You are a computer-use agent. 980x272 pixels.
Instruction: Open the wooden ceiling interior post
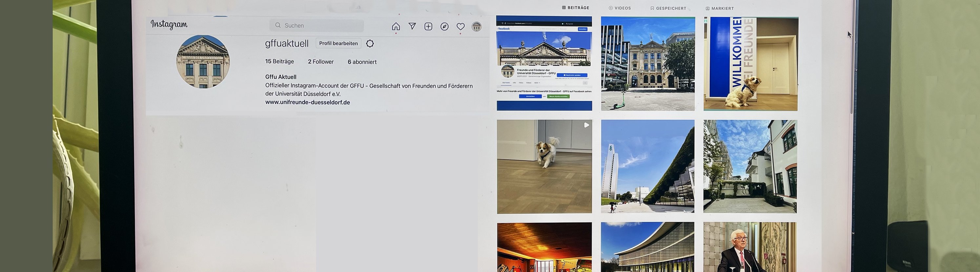tap(544, 247)
